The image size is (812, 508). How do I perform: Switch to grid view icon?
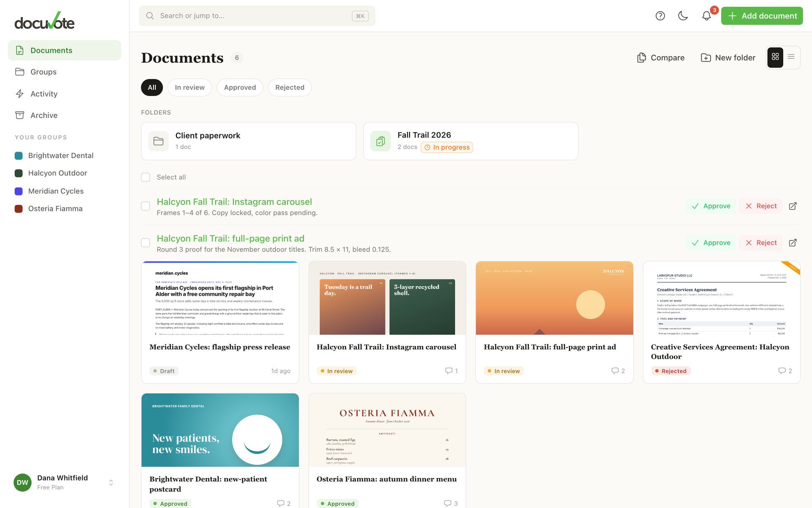tap(775, 57)
